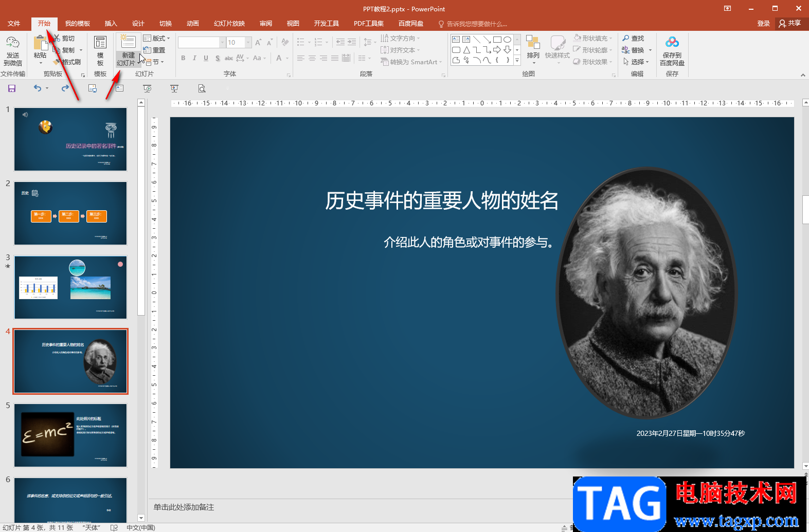809x532 pixels.
Task: Click language indicator 中文(中国) in status bar
Action: click(x=141, y=527)
